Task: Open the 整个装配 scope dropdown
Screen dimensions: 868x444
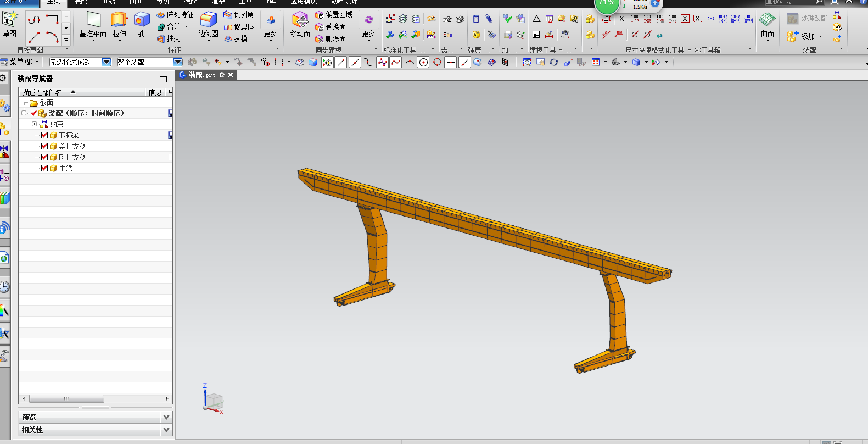Action: 177,62
